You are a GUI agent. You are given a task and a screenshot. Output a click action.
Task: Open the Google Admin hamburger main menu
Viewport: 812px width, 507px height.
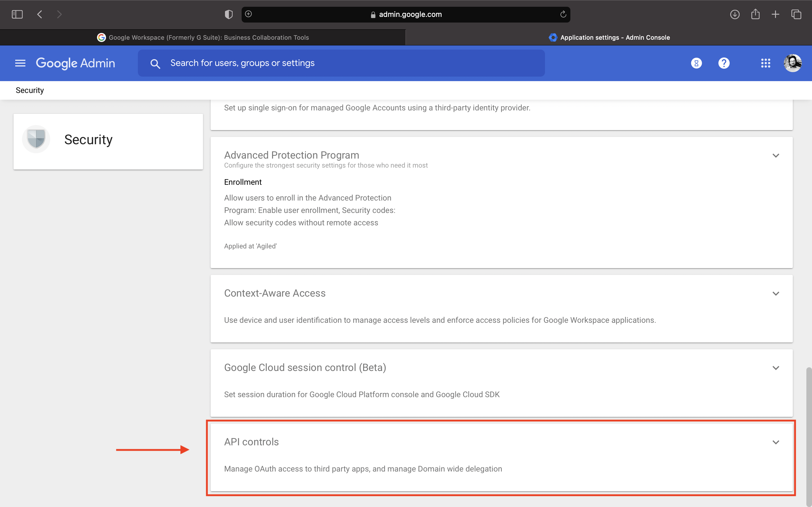[x=20, y=63]
